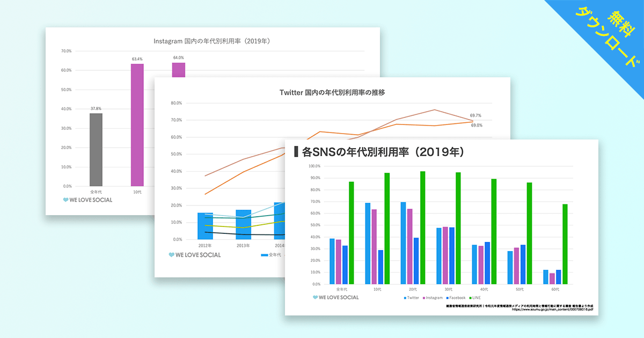Viewport: 644px width, 338px height.
Task: Click the 60代 axis label in 各SNS chart
Action: [x=555, y=290]
